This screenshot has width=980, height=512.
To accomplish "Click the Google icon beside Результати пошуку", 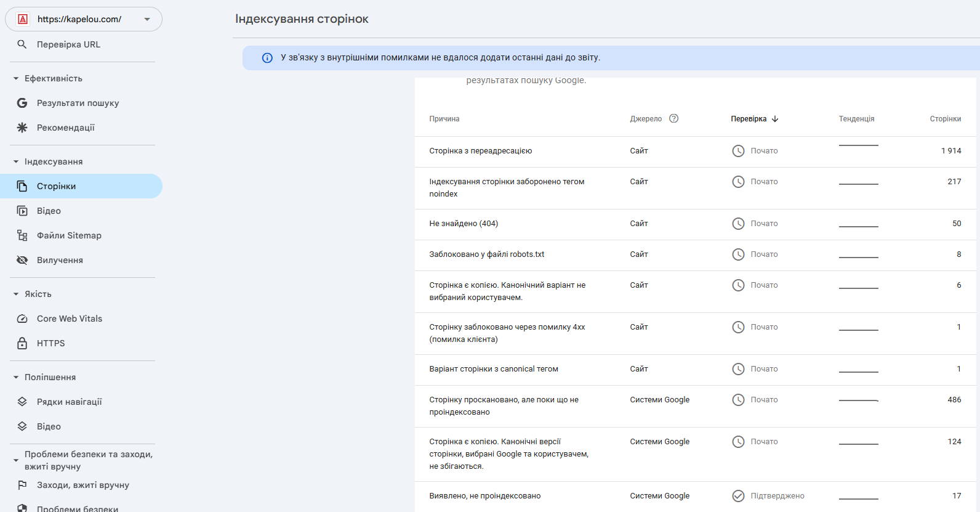I will point(22,103).
